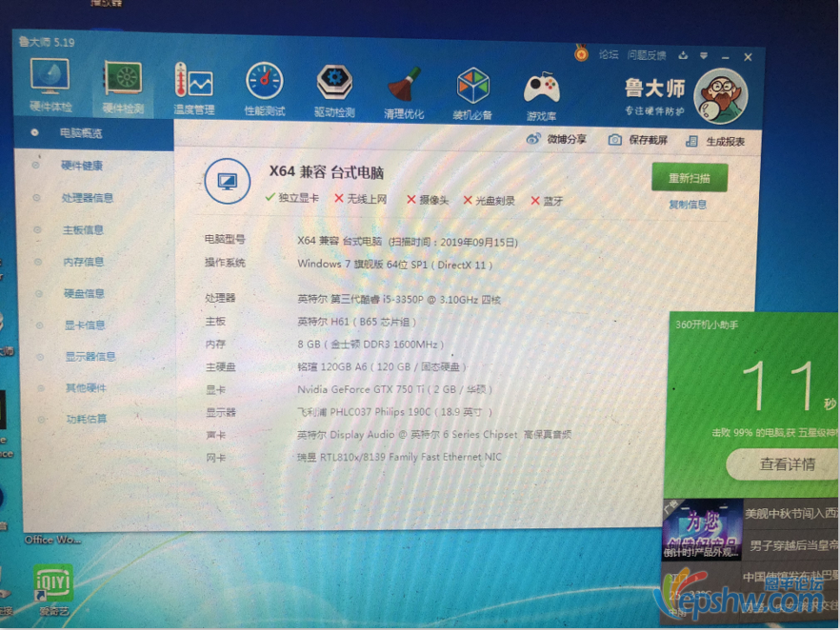Show 内存信息 from the sidebar

[x=84, y=261]
